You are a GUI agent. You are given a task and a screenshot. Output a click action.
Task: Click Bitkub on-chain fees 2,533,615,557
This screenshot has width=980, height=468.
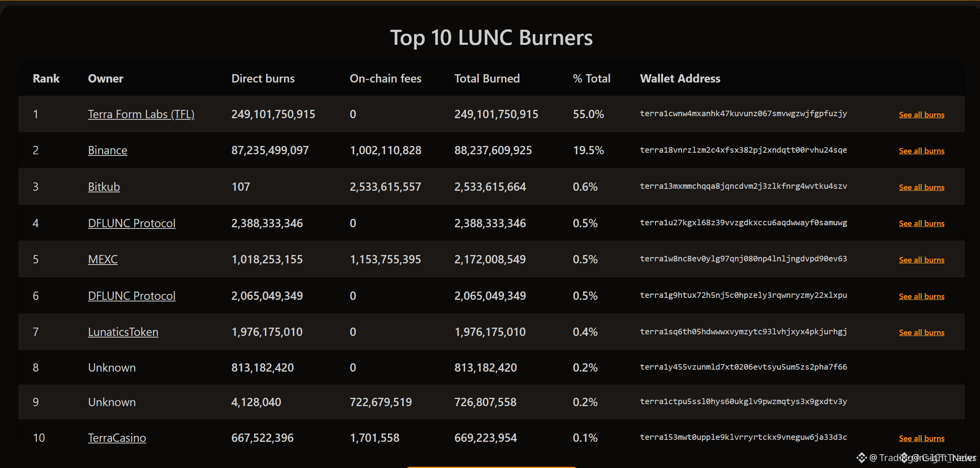385,187
